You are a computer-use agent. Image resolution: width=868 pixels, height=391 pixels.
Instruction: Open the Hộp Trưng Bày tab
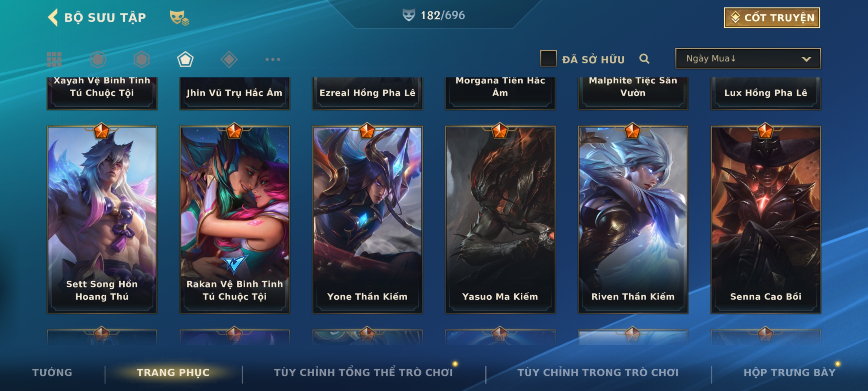(790, 373)
